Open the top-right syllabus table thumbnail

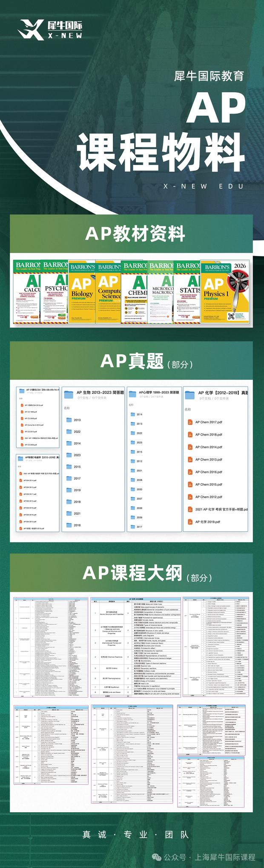[215, 646]
